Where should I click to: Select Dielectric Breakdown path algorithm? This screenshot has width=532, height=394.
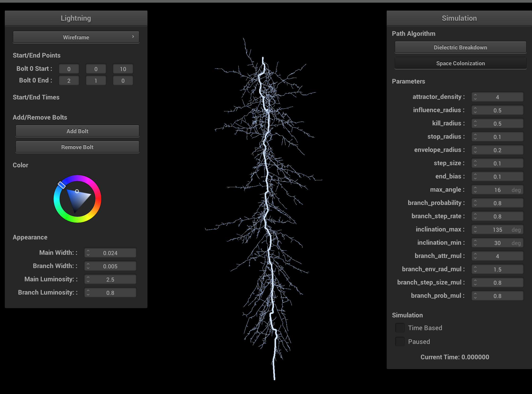tap(460, 47)
